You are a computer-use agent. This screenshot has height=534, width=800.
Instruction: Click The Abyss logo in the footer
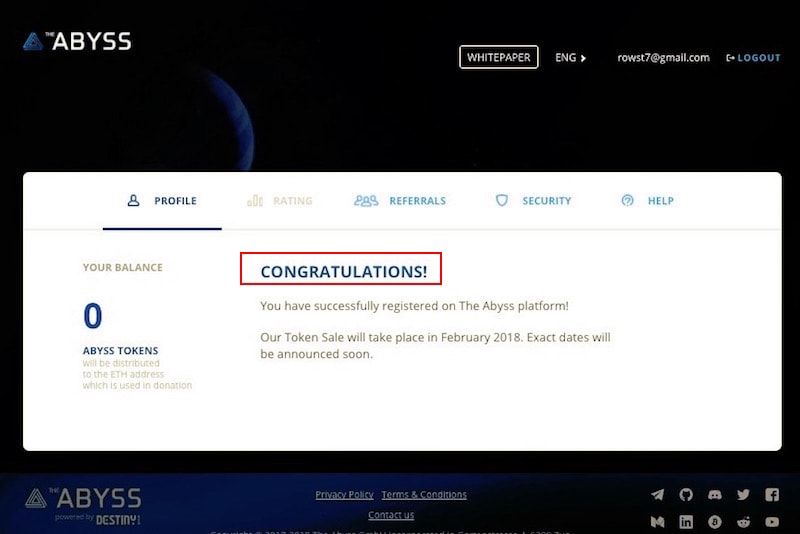pyautogui.click(x=83, y=498)
